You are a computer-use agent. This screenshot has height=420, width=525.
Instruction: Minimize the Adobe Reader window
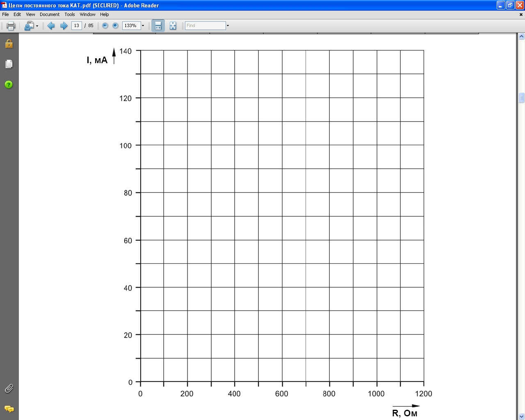501,5
